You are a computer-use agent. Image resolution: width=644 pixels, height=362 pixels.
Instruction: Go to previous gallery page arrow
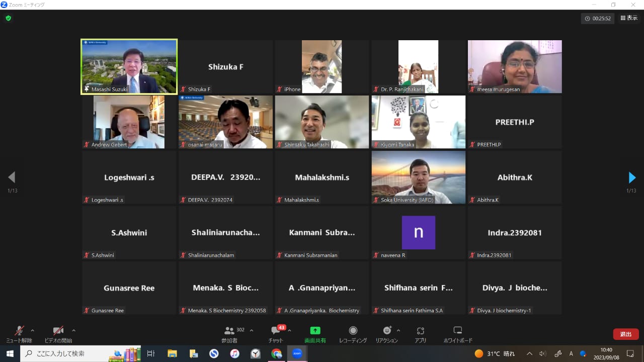(x=12, y=177)
